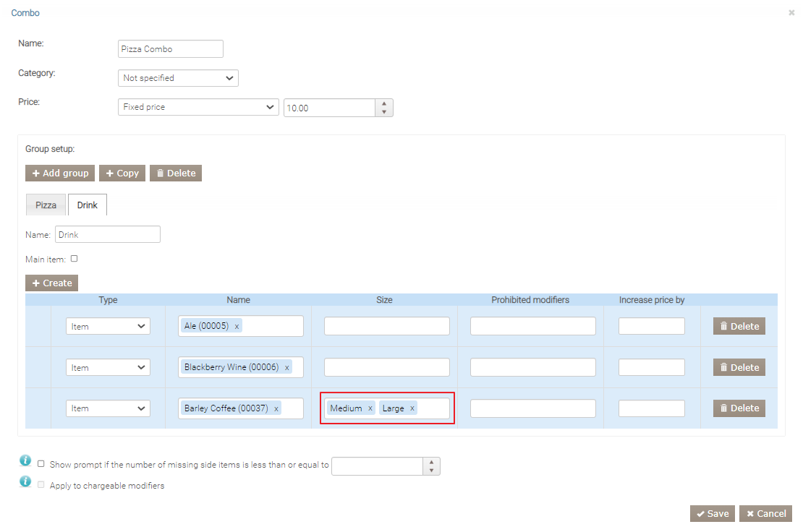This screenshot has width=803, height=532.
Task: Click info icon beside Apply to chargeable modifiers
Action: tap(25, 481)
